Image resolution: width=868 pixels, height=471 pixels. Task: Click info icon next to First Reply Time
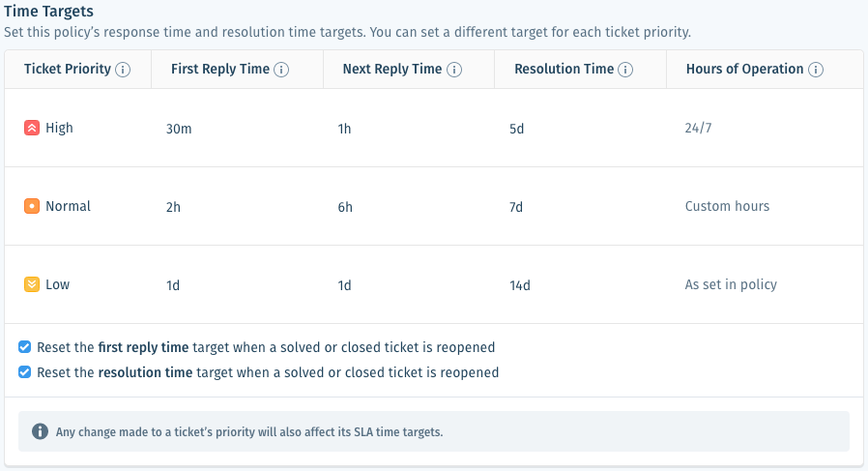click(281, 70)
